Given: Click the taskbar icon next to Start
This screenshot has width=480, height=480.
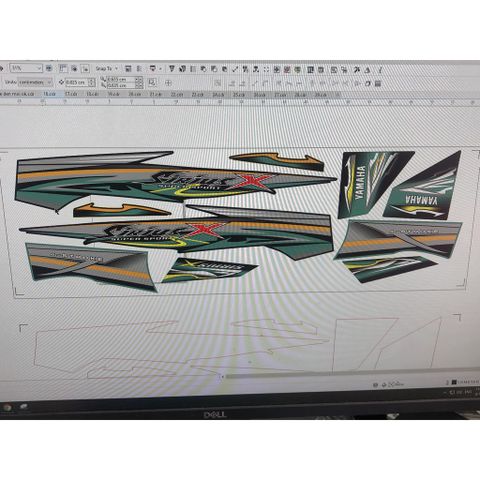Looking at the screenshot, I should (x=23, y=406).
